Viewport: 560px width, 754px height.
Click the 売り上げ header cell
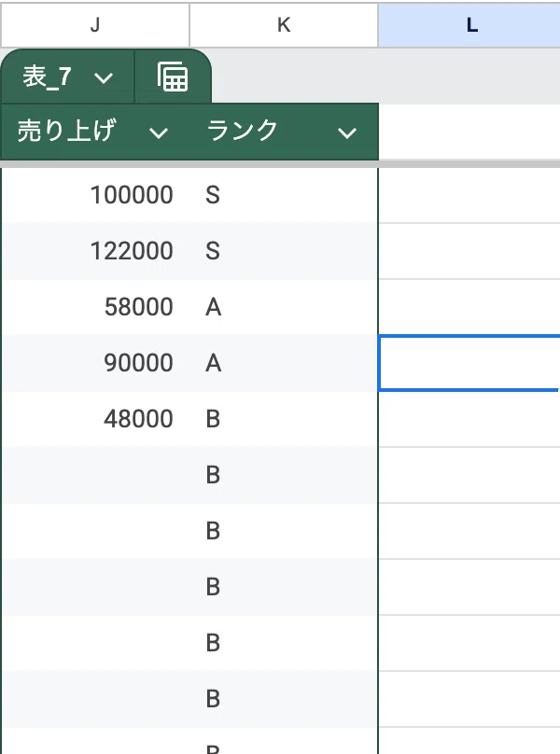pos(95,132)
